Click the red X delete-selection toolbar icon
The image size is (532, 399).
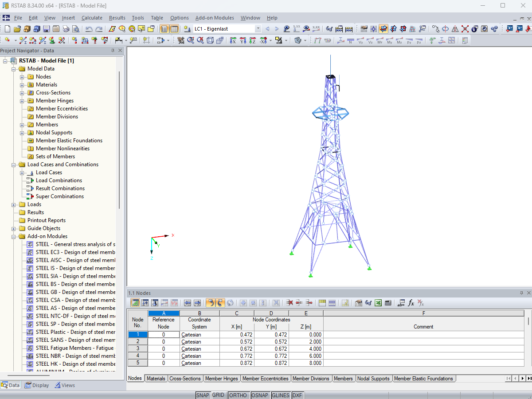pyautogui.click(x=465, y=29)
